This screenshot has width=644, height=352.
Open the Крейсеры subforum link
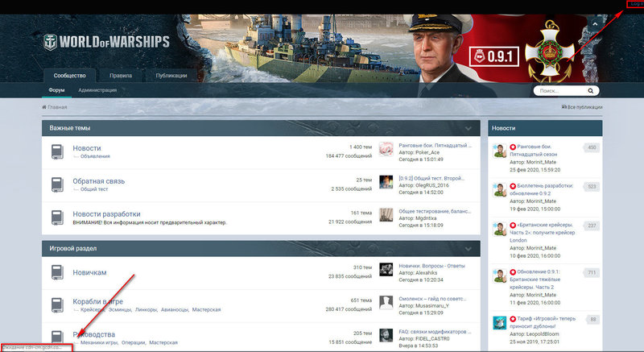tap(92, 309)
